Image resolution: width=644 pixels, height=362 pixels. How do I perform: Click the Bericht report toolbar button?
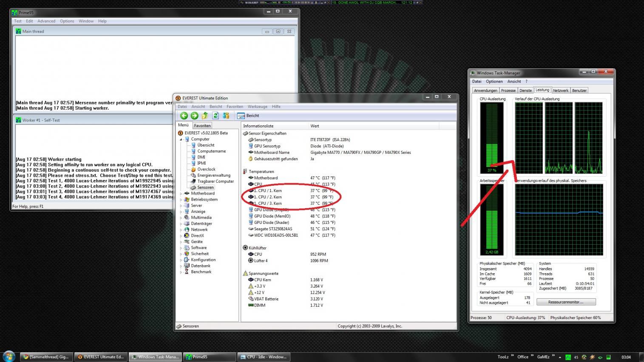point(248,116)
